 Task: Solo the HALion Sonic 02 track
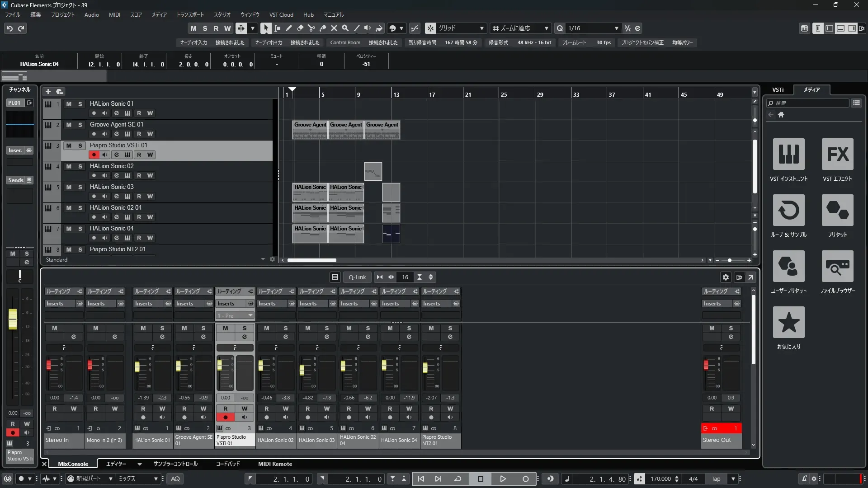click(x=80, y=166)
